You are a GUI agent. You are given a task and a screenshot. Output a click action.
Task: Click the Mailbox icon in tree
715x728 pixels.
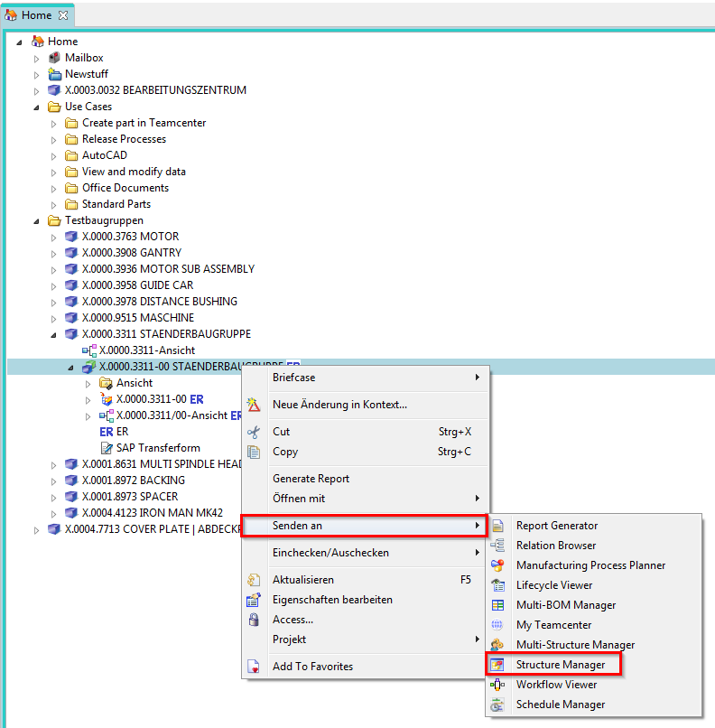pyautogui.click(x=54, y=58)
